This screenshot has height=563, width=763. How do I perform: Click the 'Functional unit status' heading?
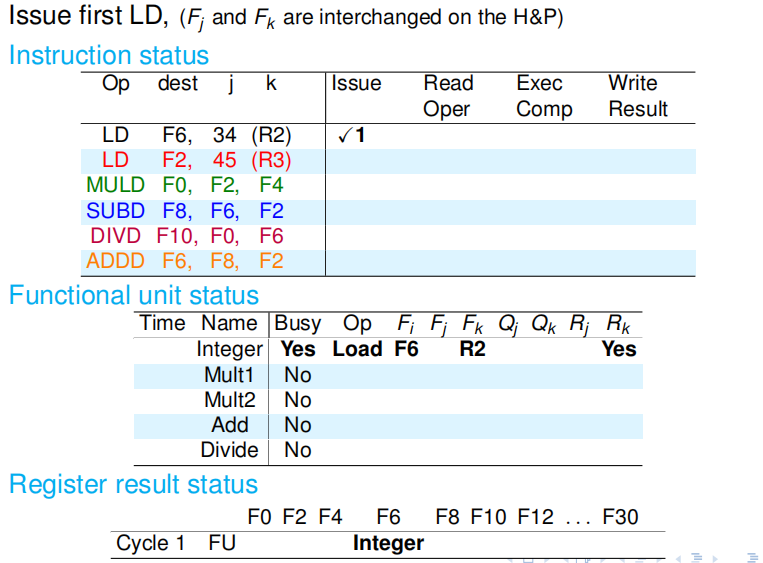click(x=134, y=296)
